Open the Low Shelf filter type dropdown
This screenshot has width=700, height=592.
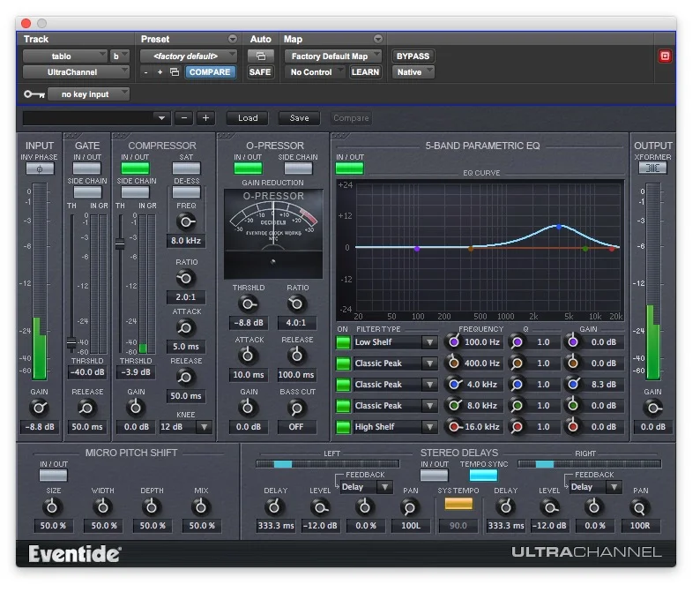click(x=429, y=342)
